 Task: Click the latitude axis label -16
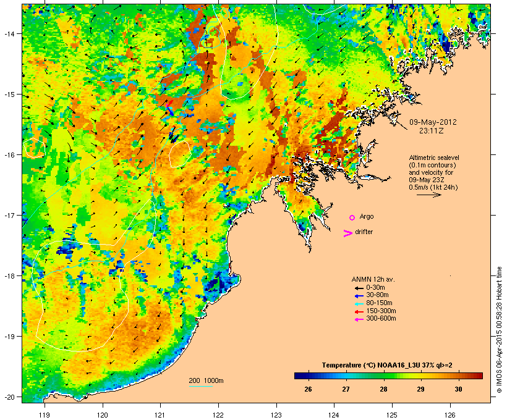(x=9, y=155)
